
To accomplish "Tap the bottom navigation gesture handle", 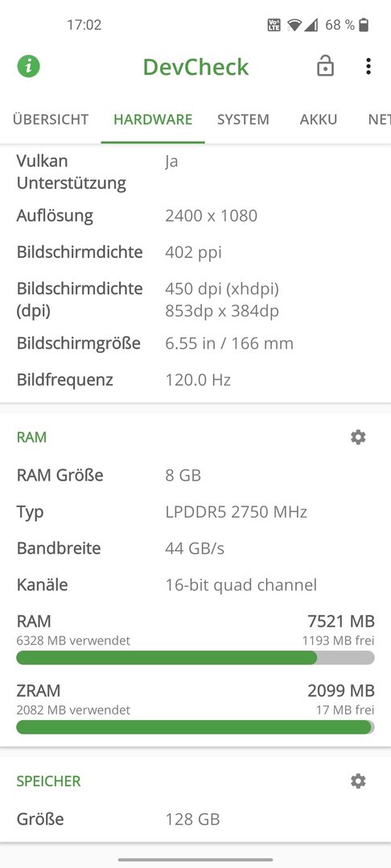I will 195,860.
